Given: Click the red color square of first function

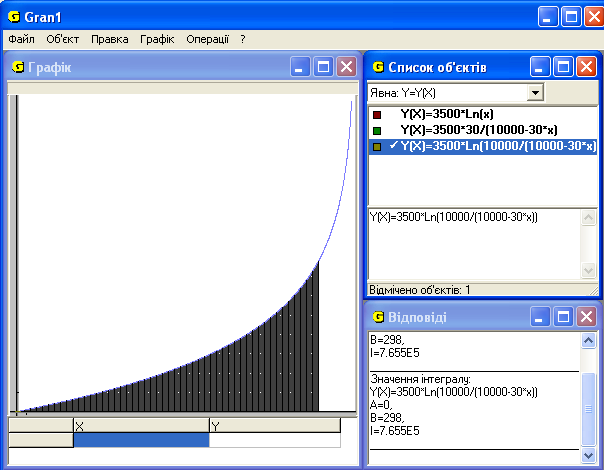Looking at the screenshot, I should coord(377,114).
